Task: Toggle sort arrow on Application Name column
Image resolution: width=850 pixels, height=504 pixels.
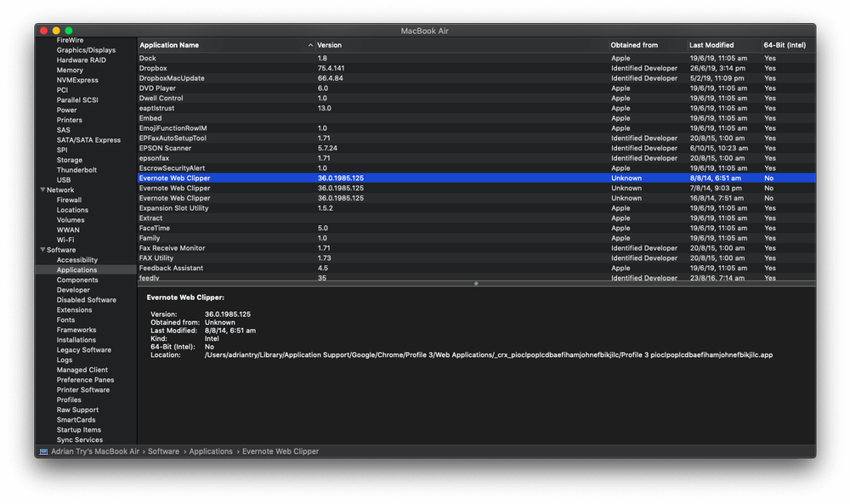Action: tap(310, 46)
